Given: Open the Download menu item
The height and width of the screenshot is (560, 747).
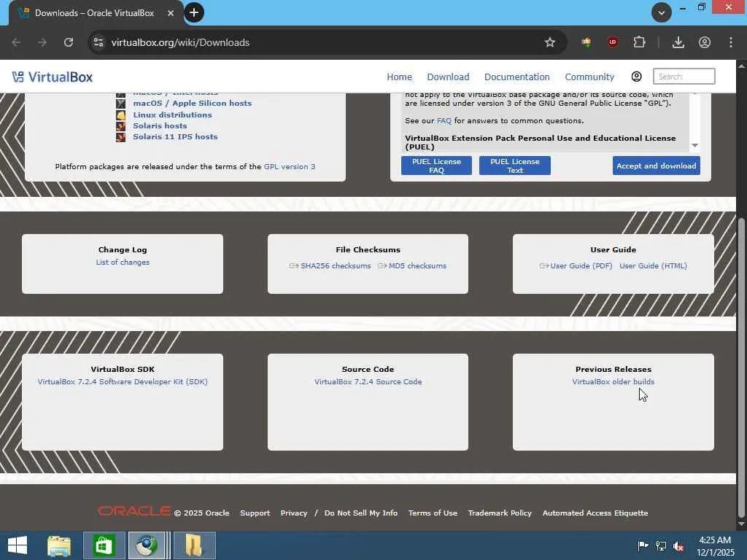Looking at the screenshot, I should click(448, 77).
